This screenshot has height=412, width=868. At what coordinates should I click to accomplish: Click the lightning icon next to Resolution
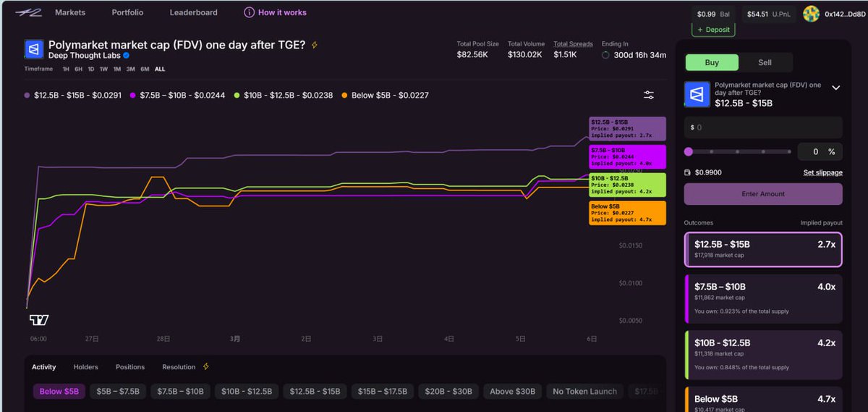tap(206, 367)
